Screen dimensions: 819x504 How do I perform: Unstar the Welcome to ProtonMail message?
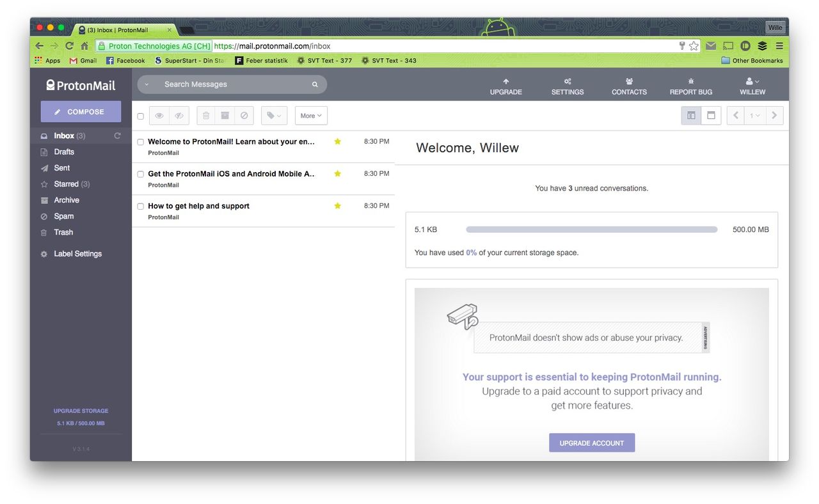[338, 141]
